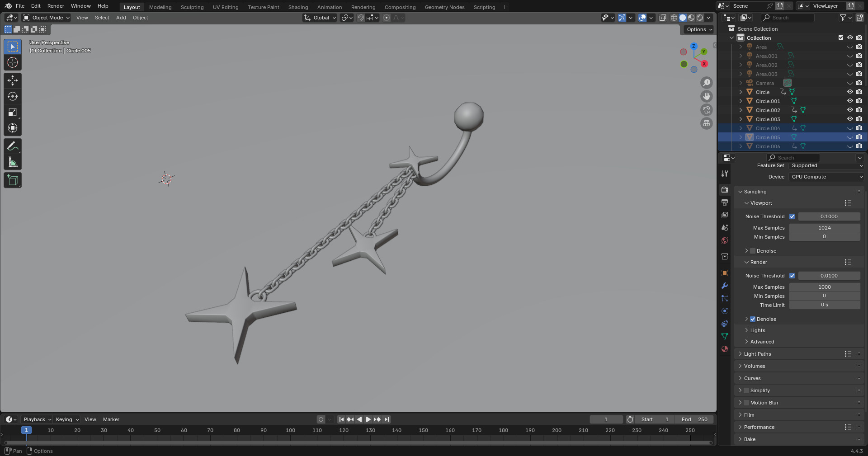Screen dimensions: 868x456
Task: Choose the Rotate tool
Action: 13,96
